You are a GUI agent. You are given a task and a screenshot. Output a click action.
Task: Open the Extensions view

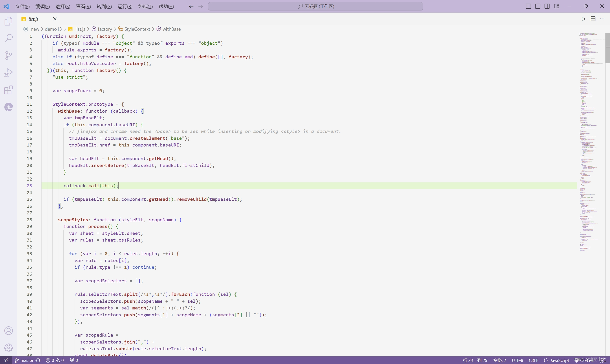click(9, 90)
